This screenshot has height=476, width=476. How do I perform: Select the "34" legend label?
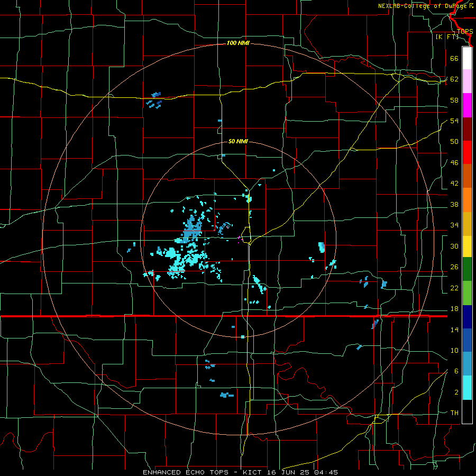click(x=454, y=225)
